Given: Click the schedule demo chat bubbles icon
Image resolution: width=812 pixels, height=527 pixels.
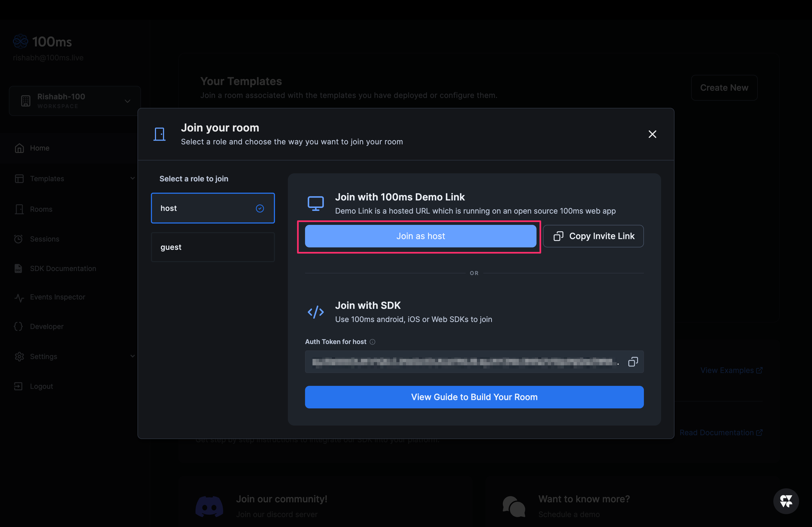Looking at the screenshot, I should coord(514,506).
